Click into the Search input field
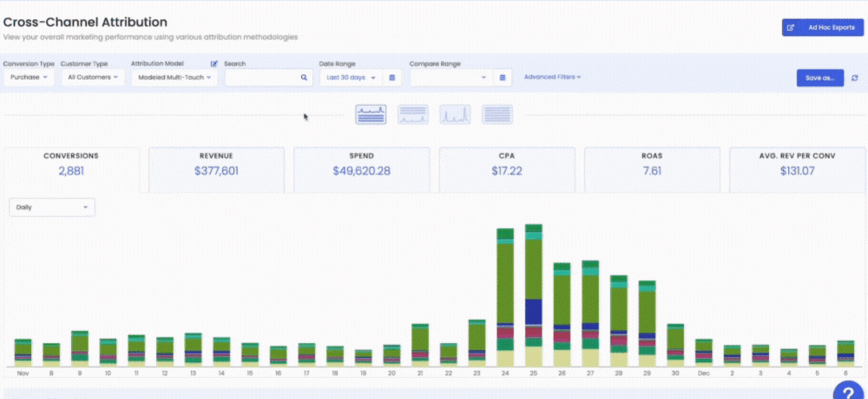Screen dimensions: 868x399 coord(262,77)
